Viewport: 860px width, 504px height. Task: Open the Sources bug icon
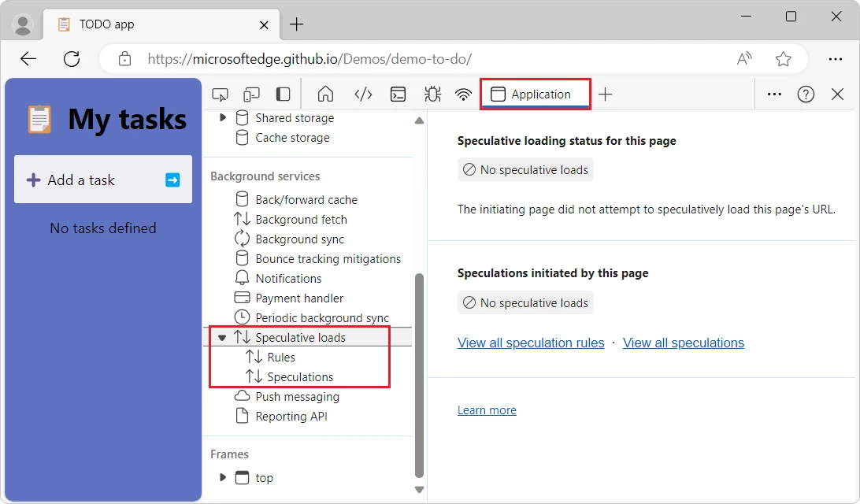tap(432, 94)
